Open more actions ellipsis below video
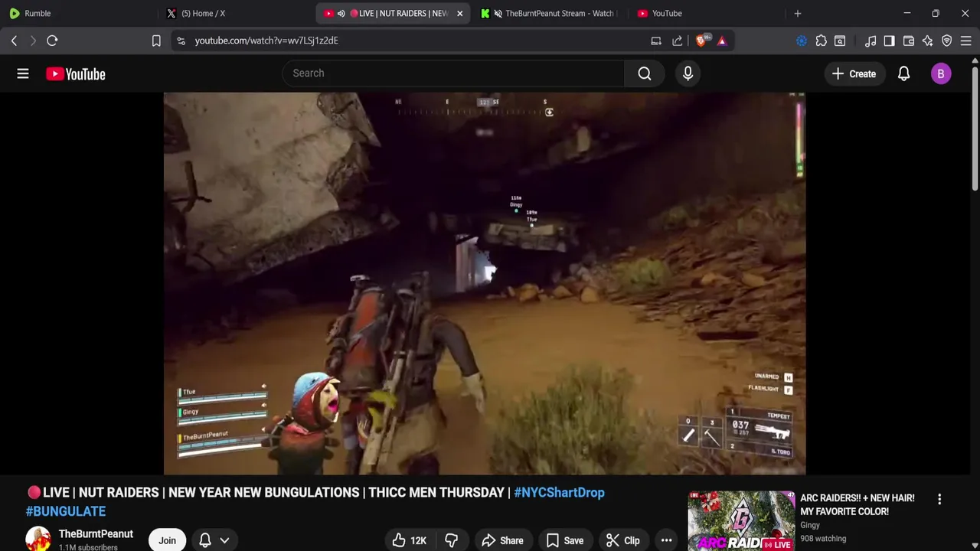This screenshot has height=551, width=980. point(666,540)
